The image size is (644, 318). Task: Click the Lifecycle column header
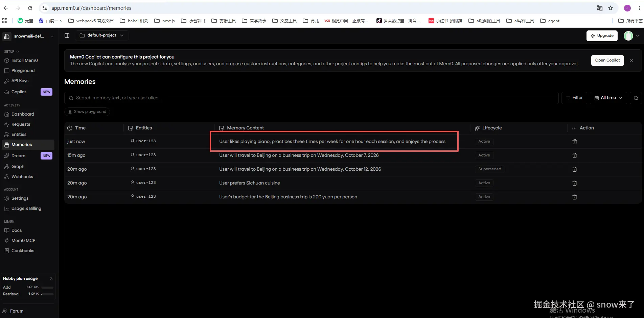[488, 128]
